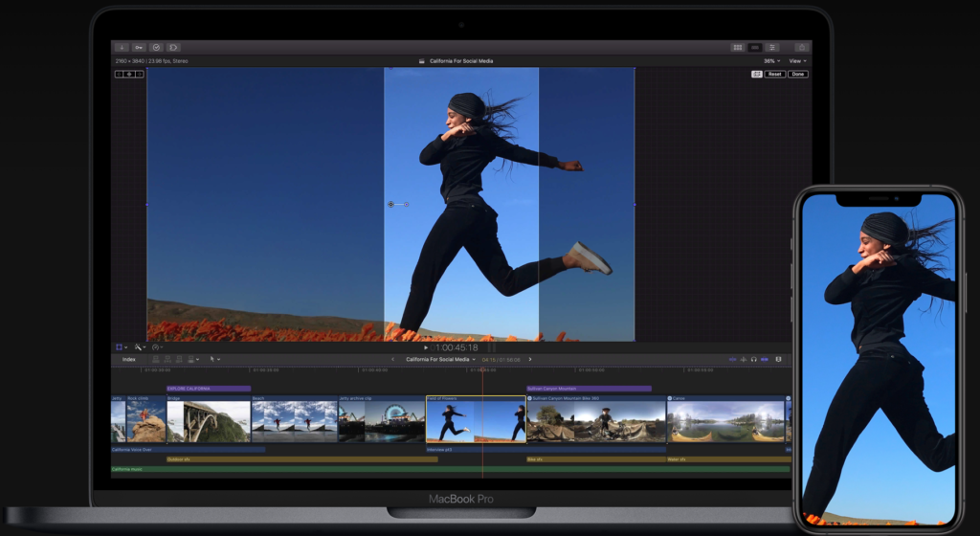Toggle snapping in timeline toolbar
This screenshot has width=980, height=536.
tap(765, 359)
